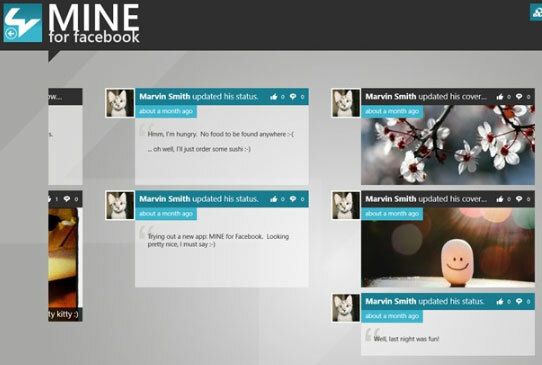Comment on the "last night was fun" status

519,301
